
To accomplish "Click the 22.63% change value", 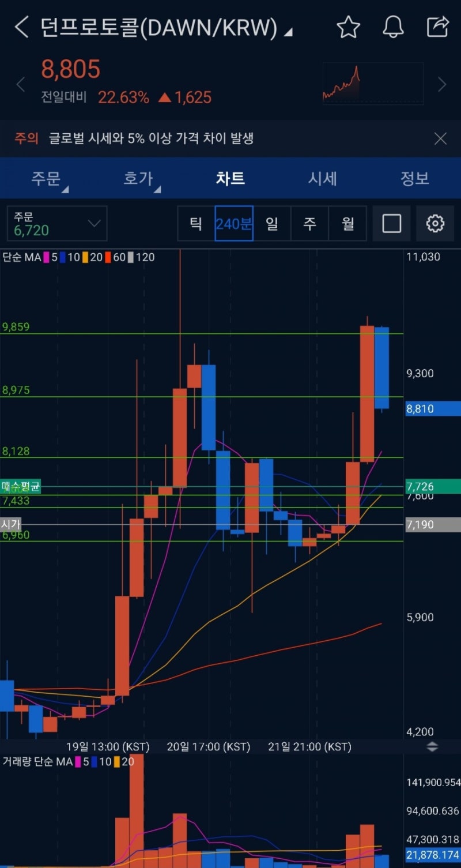I will coord(123,97).
